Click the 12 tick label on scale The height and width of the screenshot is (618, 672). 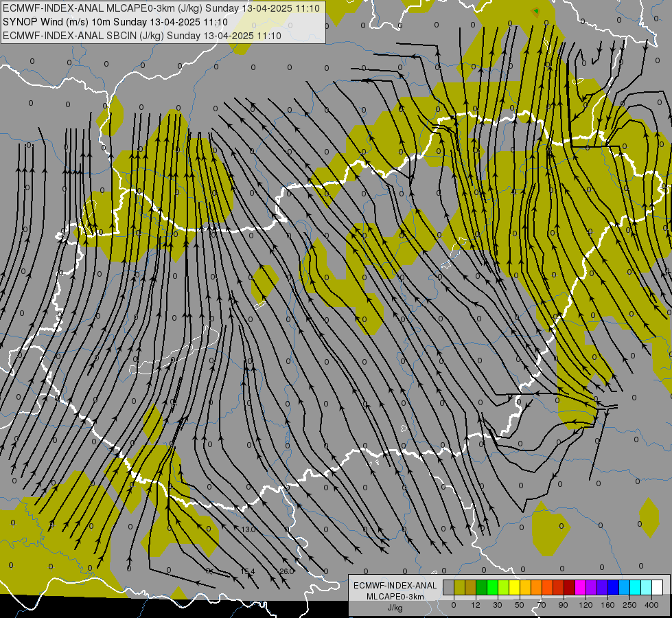pyautogui.click(x=476, y=605)
